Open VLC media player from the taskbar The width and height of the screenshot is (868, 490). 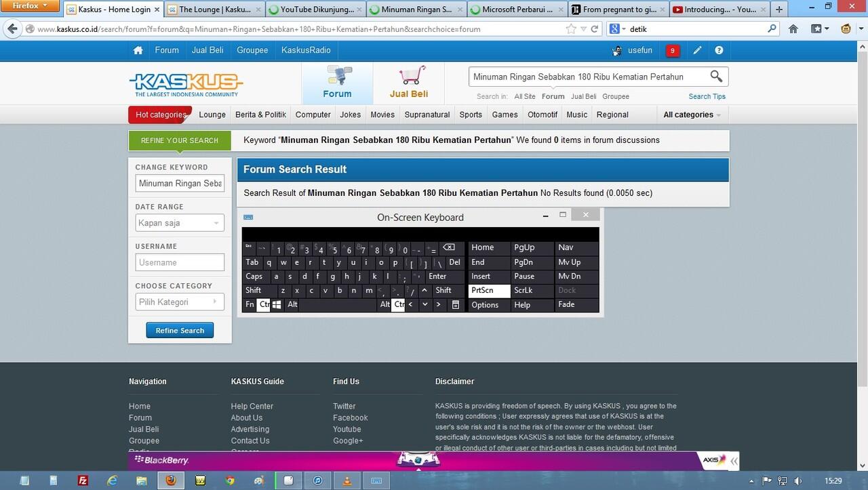click(347, 481)
